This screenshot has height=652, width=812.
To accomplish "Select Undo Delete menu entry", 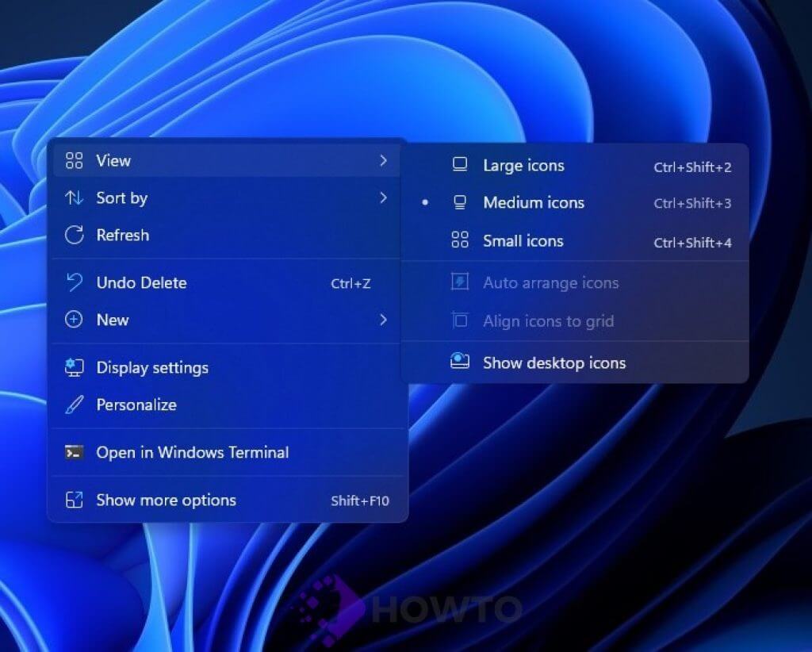I will point(227,282).
